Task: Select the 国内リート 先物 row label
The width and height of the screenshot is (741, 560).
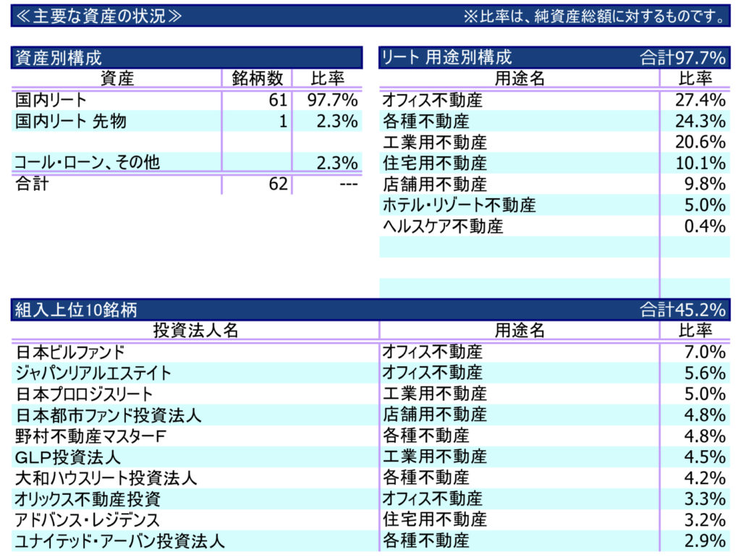Action: (71, 121)
